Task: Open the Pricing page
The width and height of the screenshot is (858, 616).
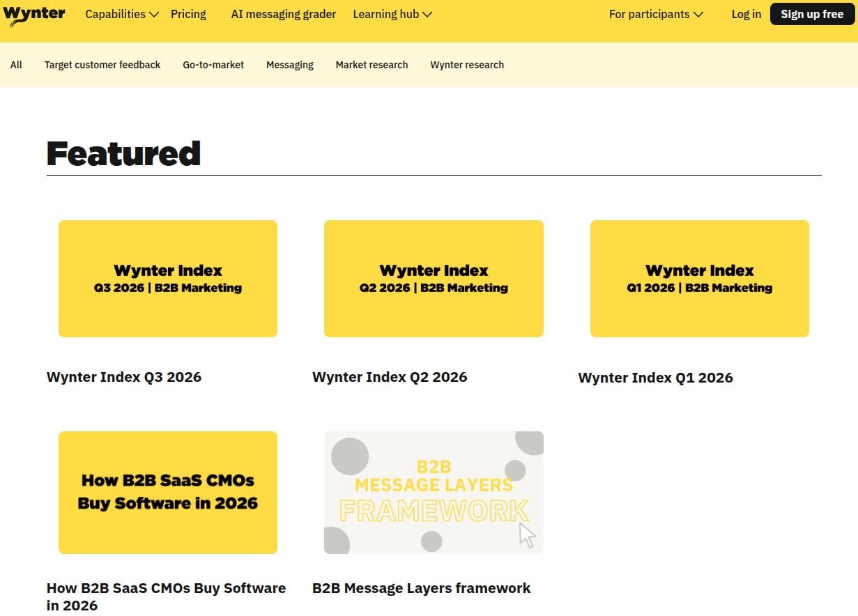Action: (x=188, y=14)
